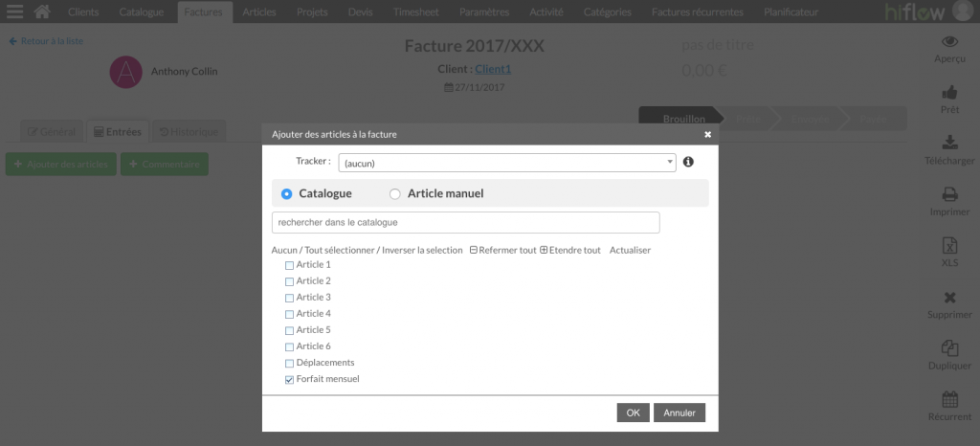
Task: Confirm dialog with OK button
Action: [x=634, y=413]
